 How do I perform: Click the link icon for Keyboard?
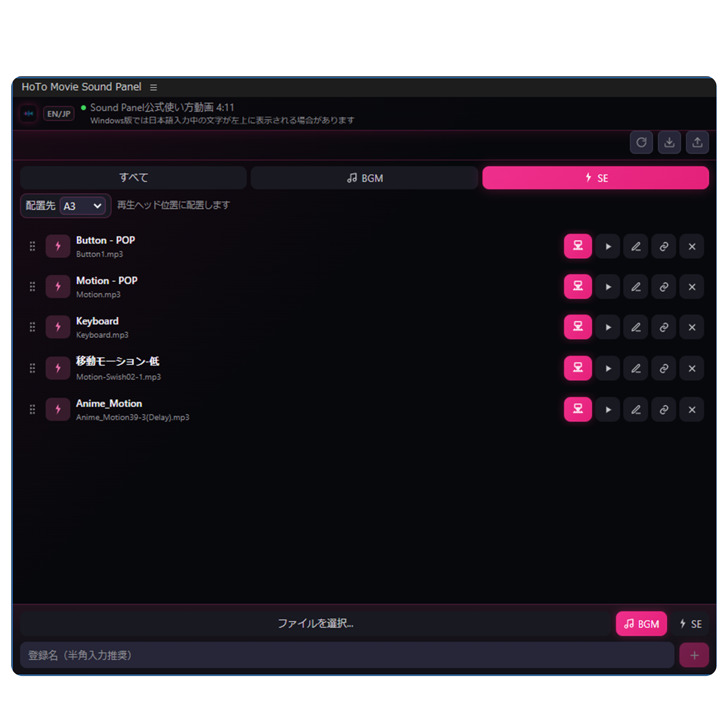(x=664, y=327)
